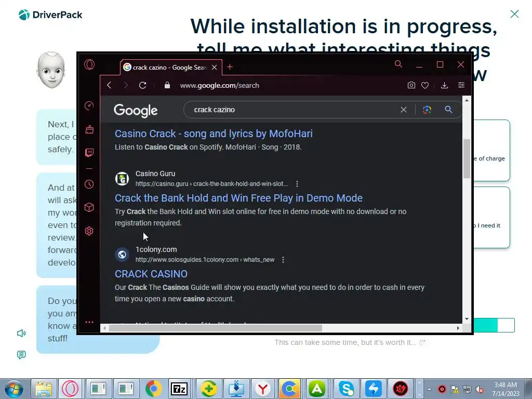The height and width of the screenshot is (399, 532).
Task: Open the downloads toolbar icon
Action: (x=445, y=85)
